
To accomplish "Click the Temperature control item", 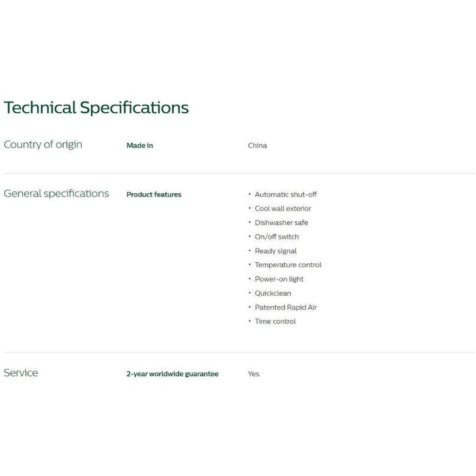I will coord(288,265).
